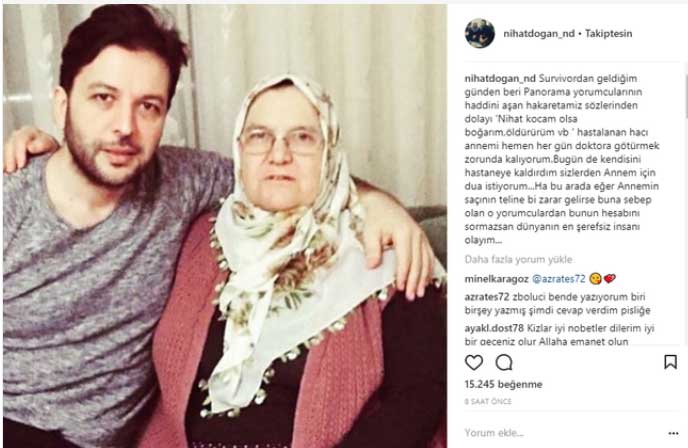
Task: Open nihatdogan_nd profile avatar
Action: tap(480, 33)
